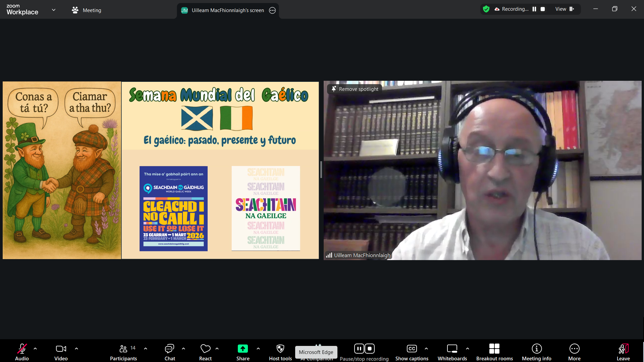Open the Whiteboards icon

452,349
